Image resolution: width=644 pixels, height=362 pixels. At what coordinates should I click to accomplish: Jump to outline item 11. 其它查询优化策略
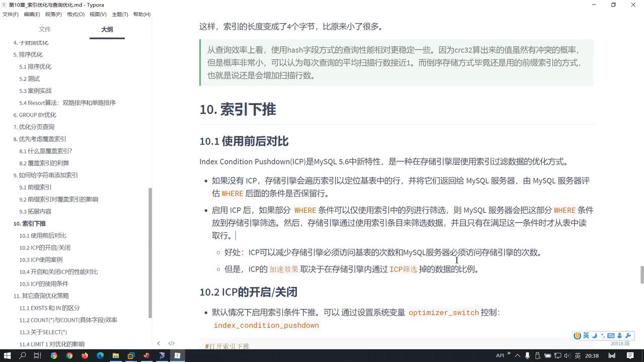pos(41,296)
